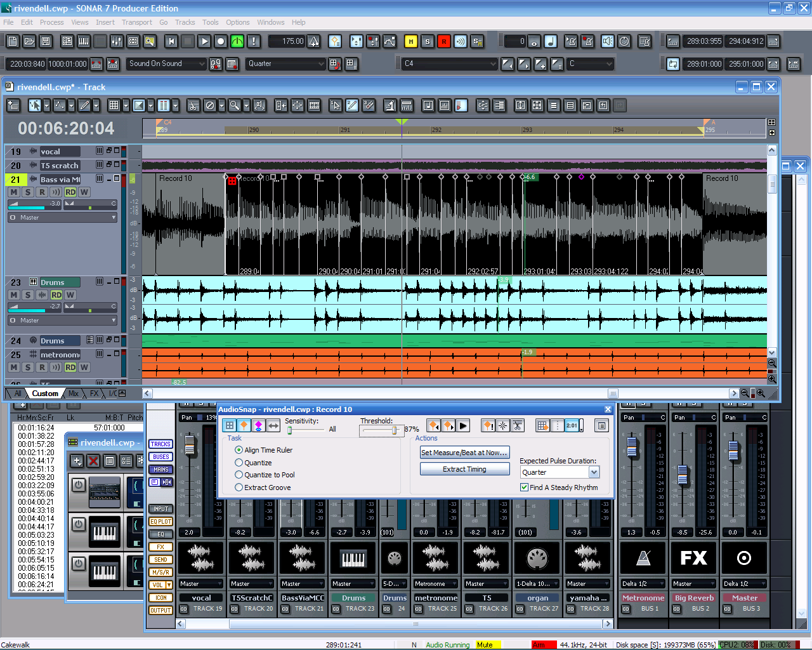Image resolution: width=812 pixels, height=650 pixels.
Task: Open the Select tool options arrow
Action: [x=46, y=105]
